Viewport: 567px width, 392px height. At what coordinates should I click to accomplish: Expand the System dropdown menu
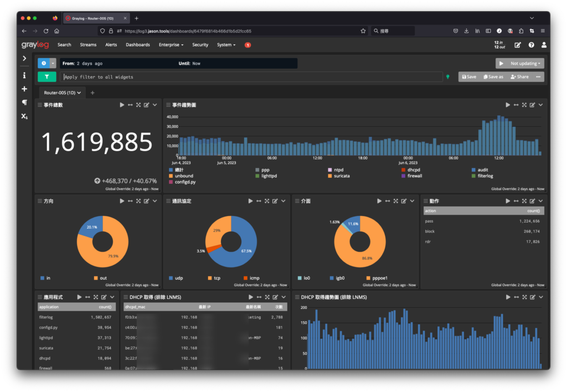(x=226, y=45)
